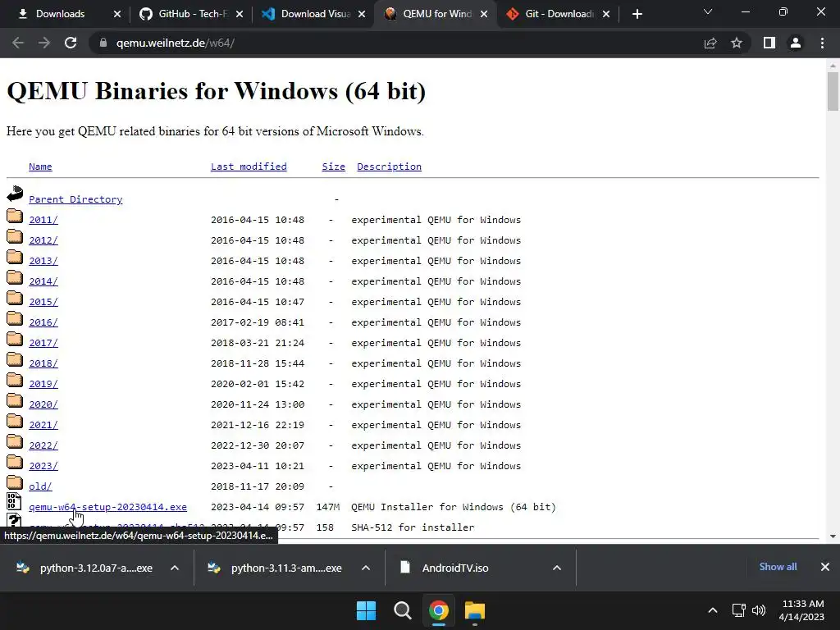Screen dimensions: 840x630
Task: Click the scrollbar down arrow
Action: coord(833,536)
